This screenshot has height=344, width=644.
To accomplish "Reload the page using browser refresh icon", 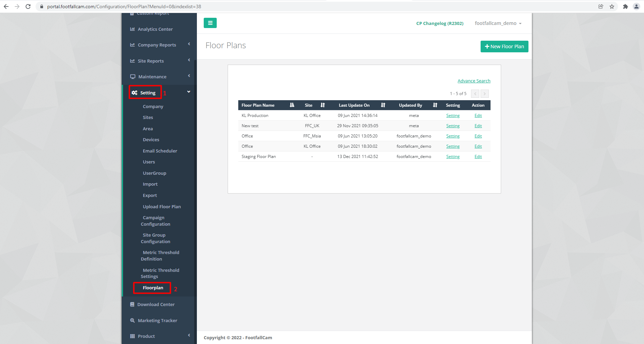I will (28, 6).
